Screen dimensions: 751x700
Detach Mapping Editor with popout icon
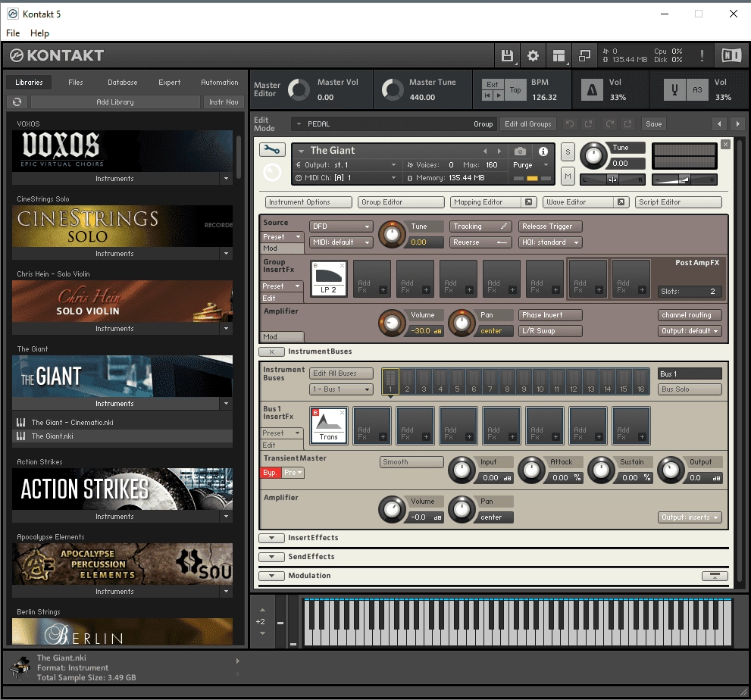point(528,202)
